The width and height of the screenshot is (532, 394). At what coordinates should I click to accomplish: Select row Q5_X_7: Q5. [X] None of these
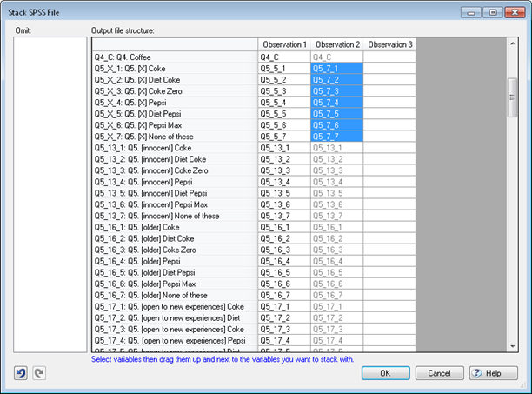(175, 137)
